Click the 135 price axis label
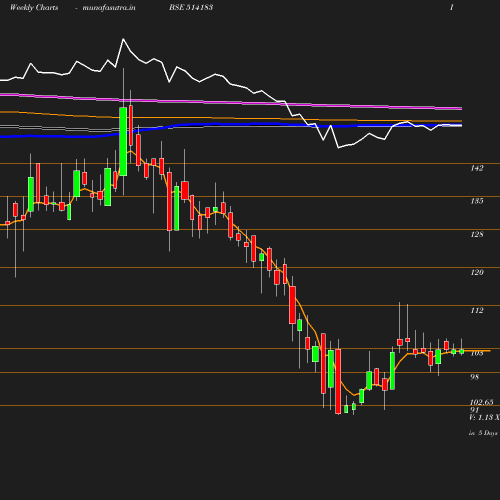This screenshot has width=500, height=500. (477, 201)
